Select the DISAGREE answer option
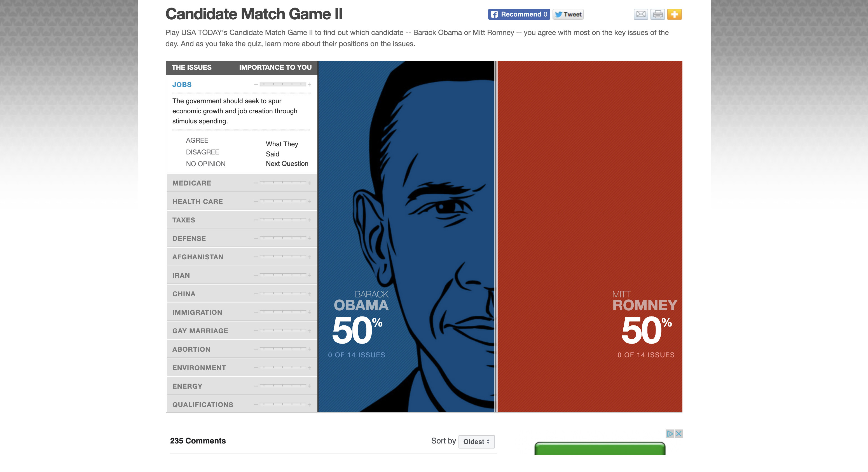Image resolution: width=868 pixels, height=472 pixels. (x=202, y=152)
